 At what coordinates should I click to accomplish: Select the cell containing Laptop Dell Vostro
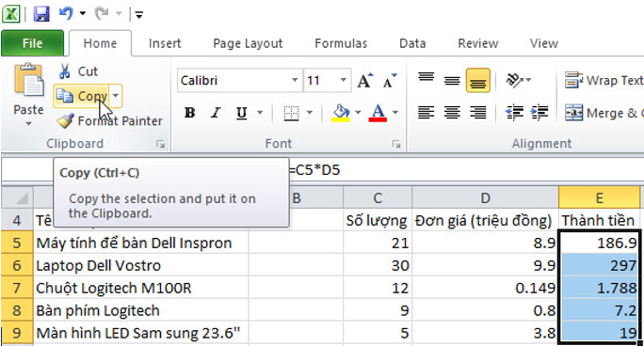140,266
